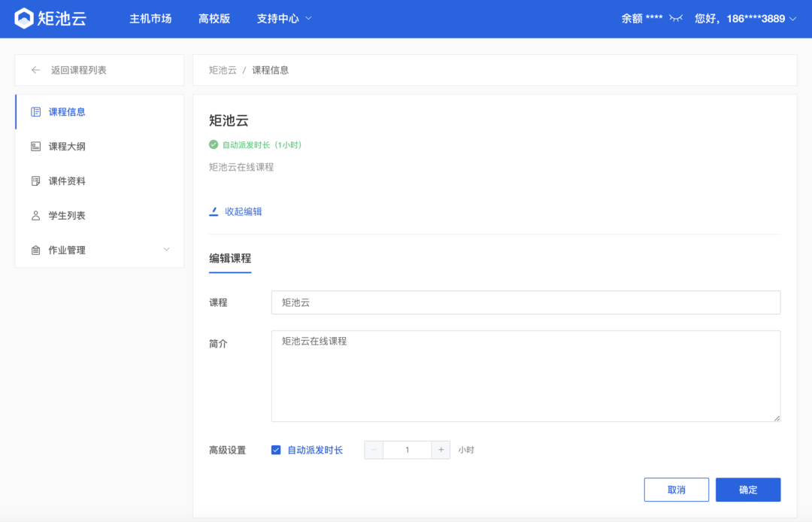Click the green check status icon
The image size is (812, 522).
point(214,144)
